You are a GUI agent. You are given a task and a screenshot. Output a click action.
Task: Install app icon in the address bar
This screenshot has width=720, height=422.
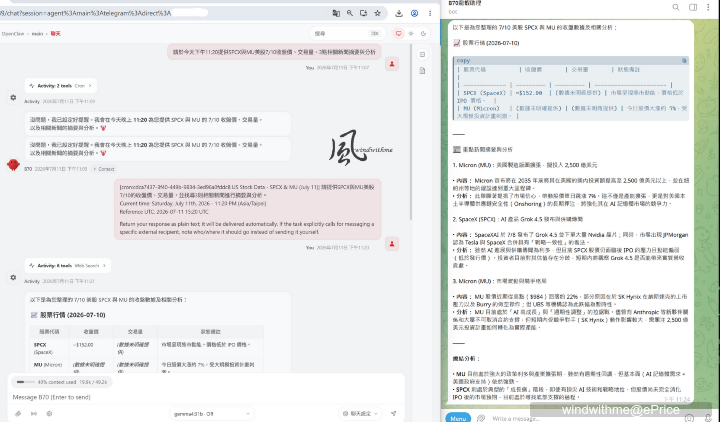[364, 13]
